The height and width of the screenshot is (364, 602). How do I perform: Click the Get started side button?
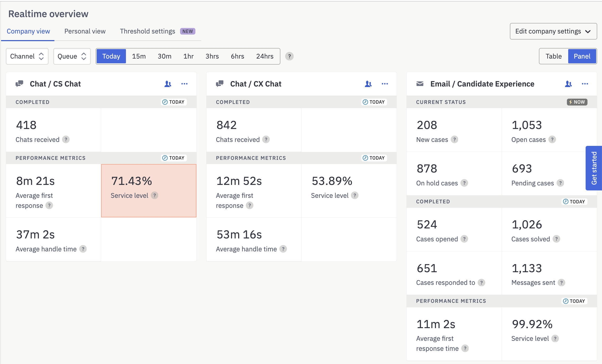[594, 168]
